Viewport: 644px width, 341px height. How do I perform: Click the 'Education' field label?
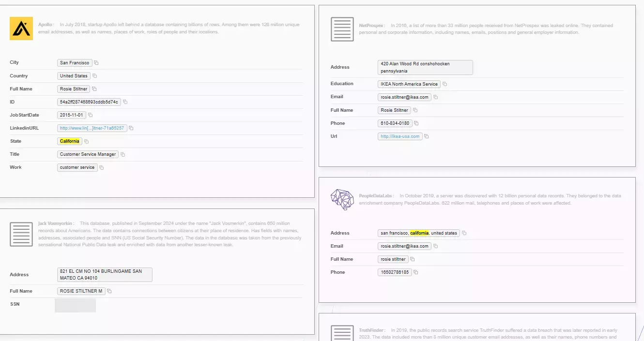click(x=342, y=84)
